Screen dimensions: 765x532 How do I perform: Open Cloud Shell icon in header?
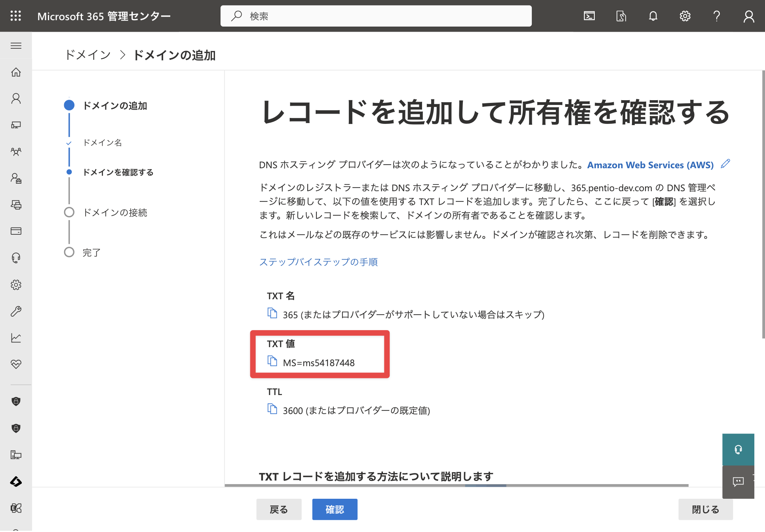click(x=589, y=16)
